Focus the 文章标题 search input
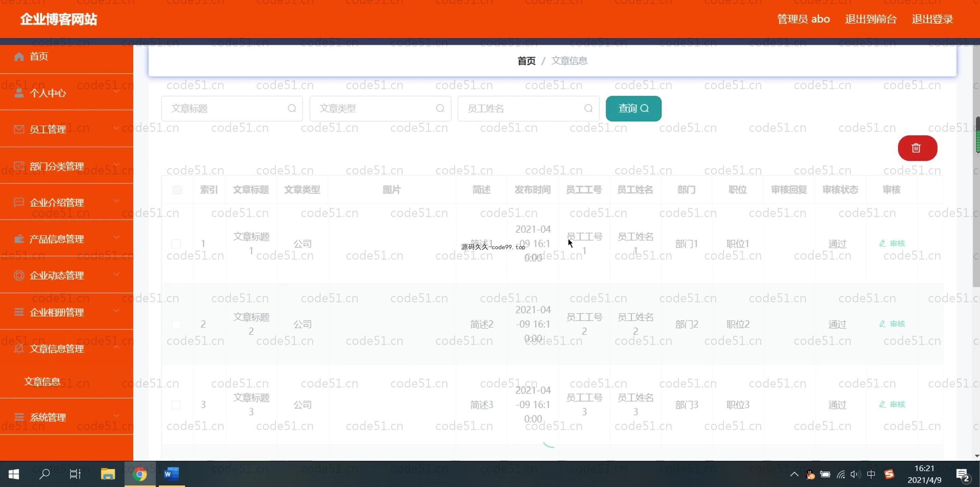Viewport: 980px width, 487px height. [x=232, y=109]
